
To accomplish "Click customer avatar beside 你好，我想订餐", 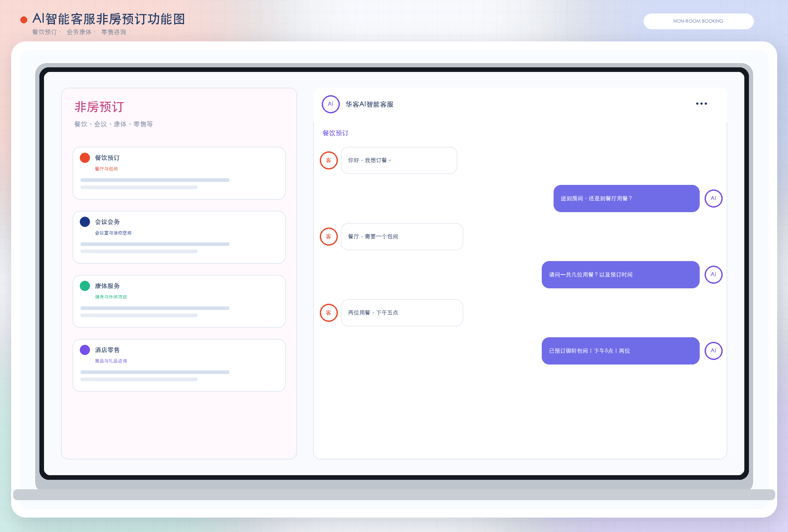I will coord(329,160).
